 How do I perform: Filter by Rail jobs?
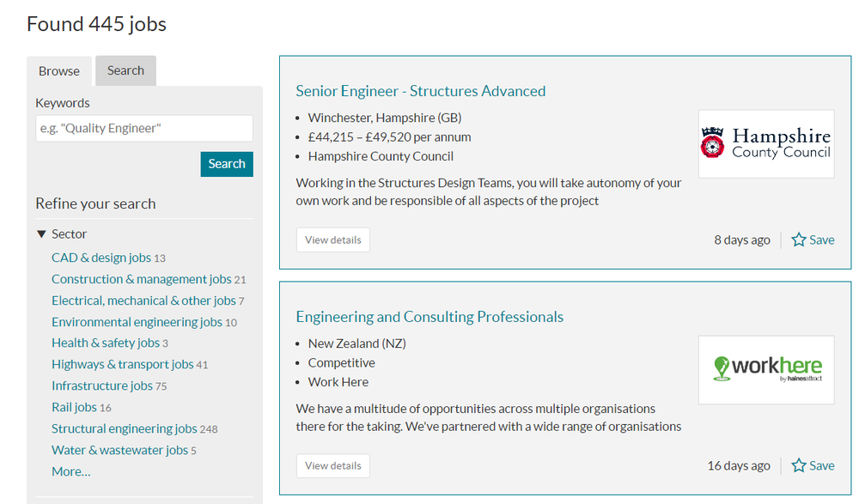pos(74,407)
